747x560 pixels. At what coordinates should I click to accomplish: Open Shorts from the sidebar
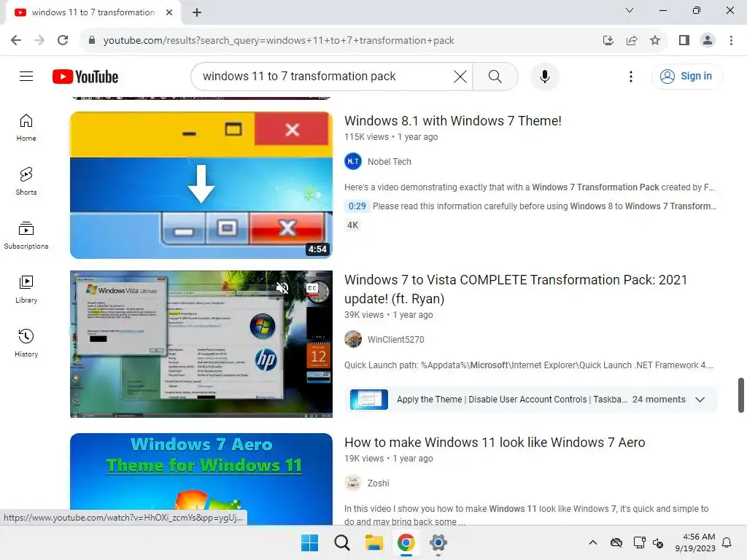pyautogui.click(x=26, y=182)
